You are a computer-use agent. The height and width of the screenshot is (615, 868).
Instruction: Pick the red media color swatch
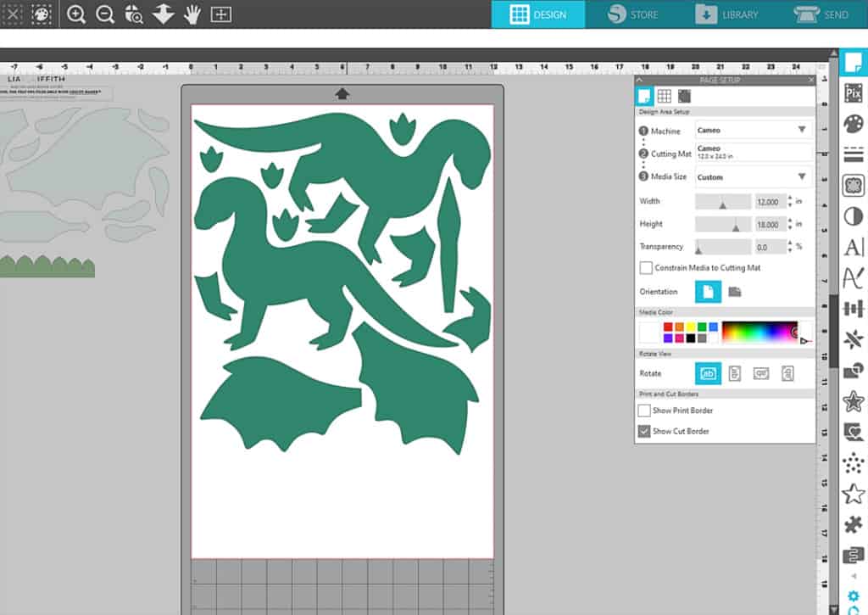[x=668, y=327]
